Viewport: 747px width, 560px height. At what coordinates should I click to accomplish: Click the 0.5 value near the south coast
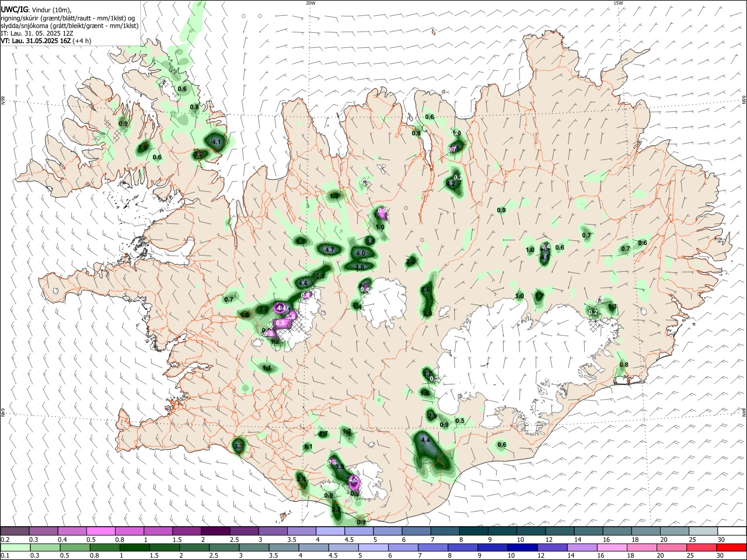pos(460,421)
